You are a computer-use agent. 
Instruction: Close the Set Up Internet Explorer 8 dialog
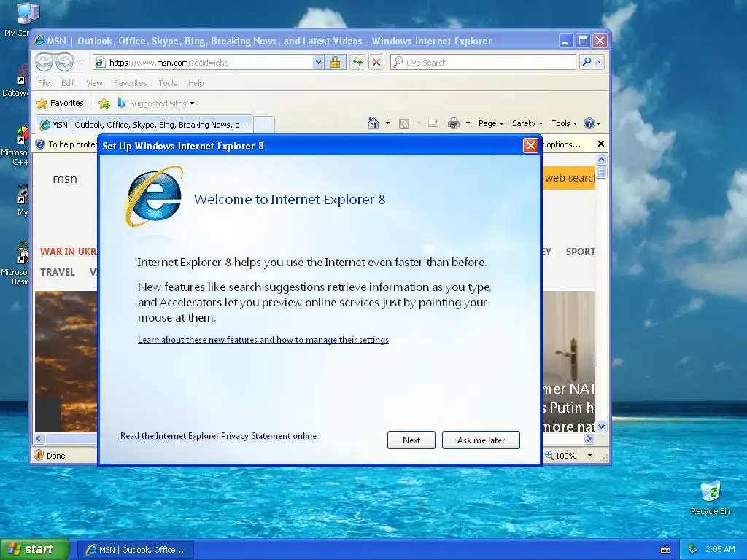[530, 146]
